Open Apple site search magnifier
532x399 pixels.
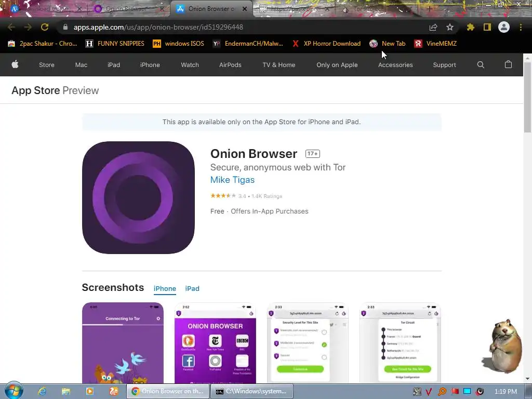pos(481,65)
